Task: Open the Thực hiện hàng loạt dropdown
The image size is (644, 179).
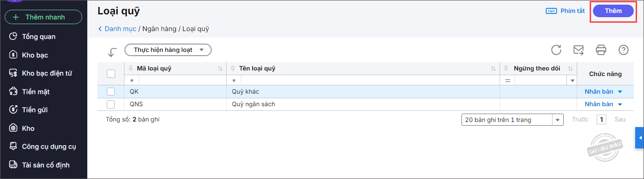Action: [x=168, y=50]
